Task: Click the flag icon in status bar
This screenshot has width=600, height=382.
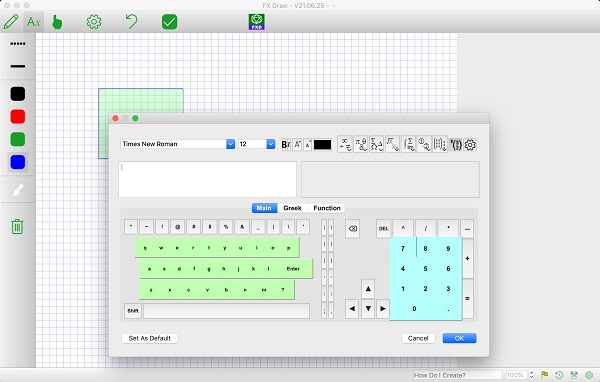Action: tap(545, 375)
